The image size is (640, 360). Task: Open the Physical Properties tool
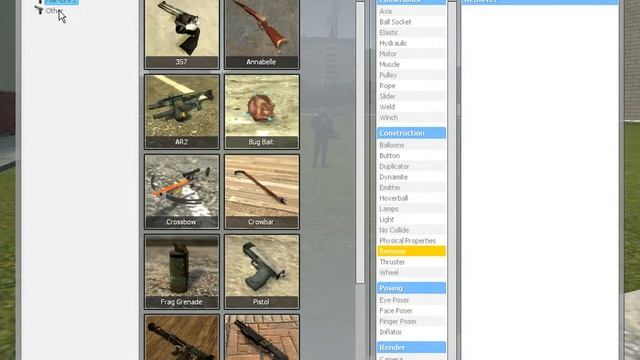(x=411, y=241)
